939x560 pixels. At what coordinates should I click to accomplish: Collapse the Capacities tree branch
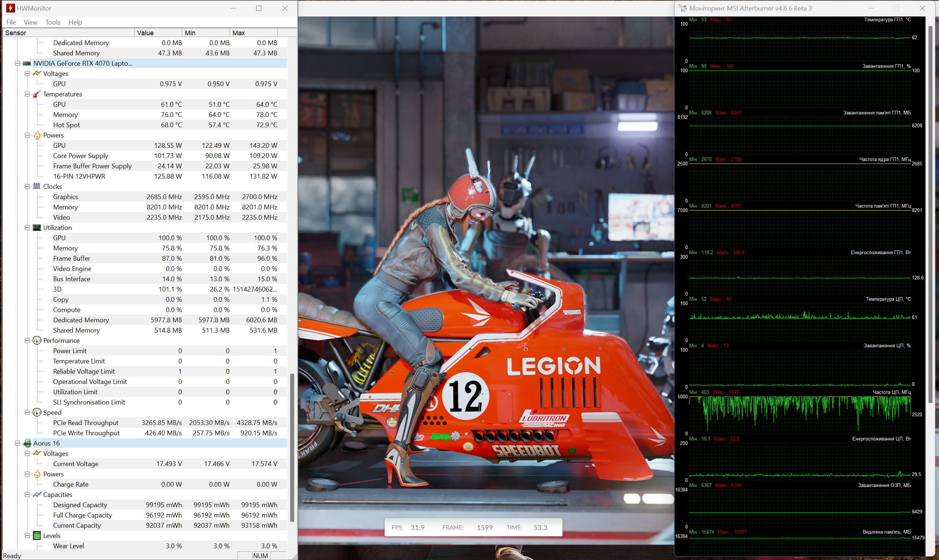tap(27, 495)
